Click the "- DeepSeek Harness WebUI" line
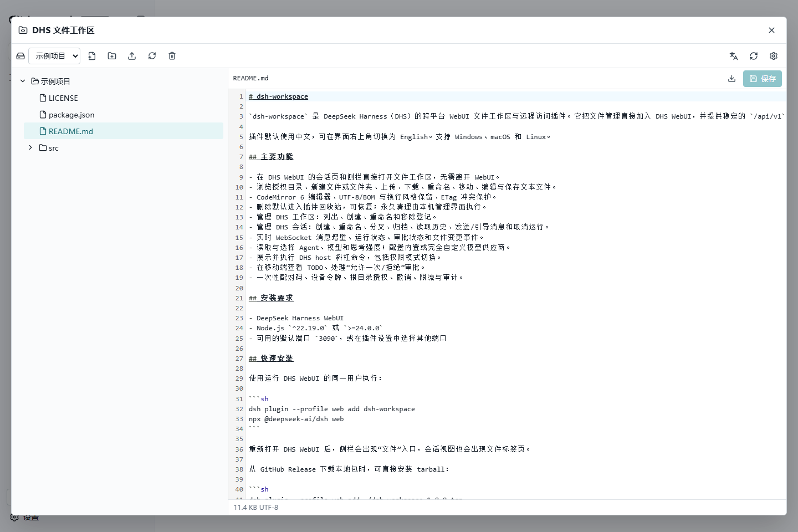The width and height of the screenshot is (798, 532). (296, 318)
